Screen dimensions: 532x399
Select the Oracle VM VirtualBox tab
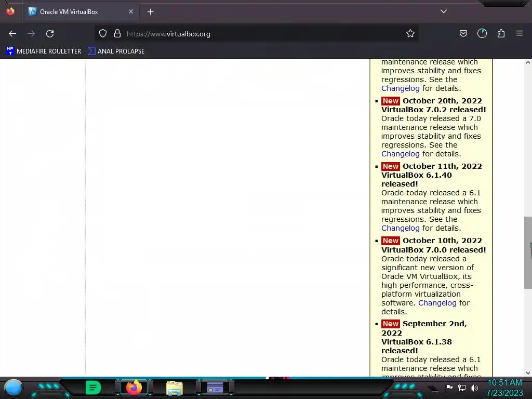[x=81, y=11]
